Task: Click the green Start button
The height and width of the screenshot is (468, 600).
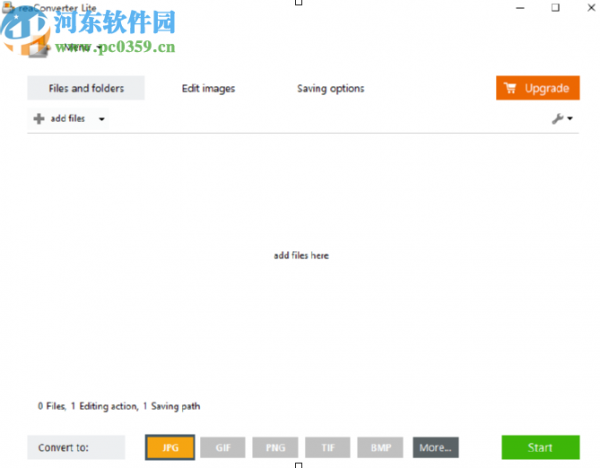Action: tap(540, 447)
